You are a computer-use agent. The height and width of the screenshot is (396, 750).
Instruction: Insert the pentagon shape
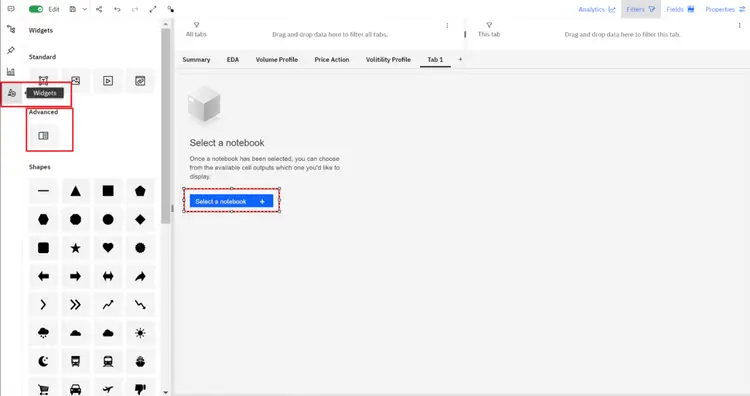click(x=140, y=191)
